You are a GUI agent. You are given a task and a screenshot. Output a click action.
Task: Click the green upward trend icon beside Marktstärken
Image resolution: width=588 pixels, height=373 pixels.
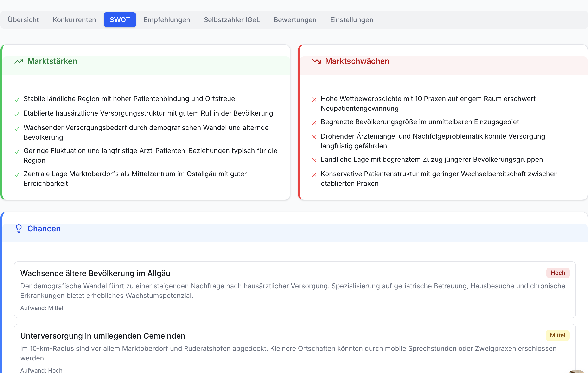[19, 61]
